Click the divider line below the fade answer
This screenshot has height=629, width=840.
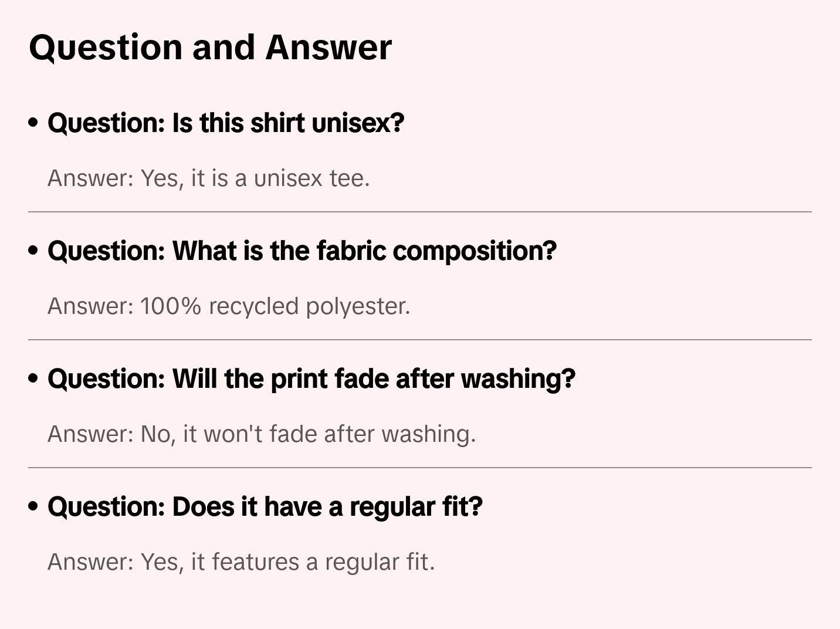pos(420,468)
